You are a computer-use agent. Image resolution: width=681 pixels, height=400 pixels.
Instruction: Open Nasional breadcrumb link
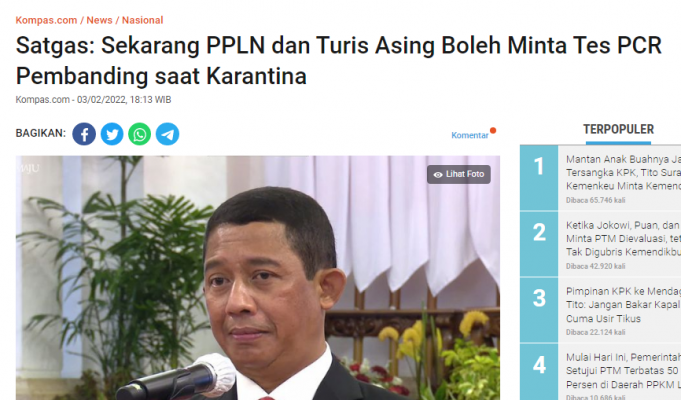[x=142, y=20]
